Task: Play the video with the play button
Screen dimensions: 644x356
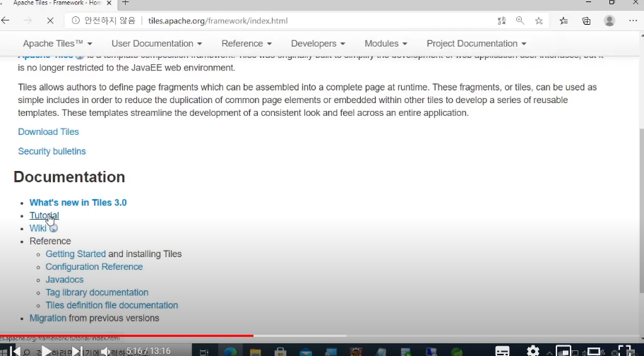Action: point(47,351)
